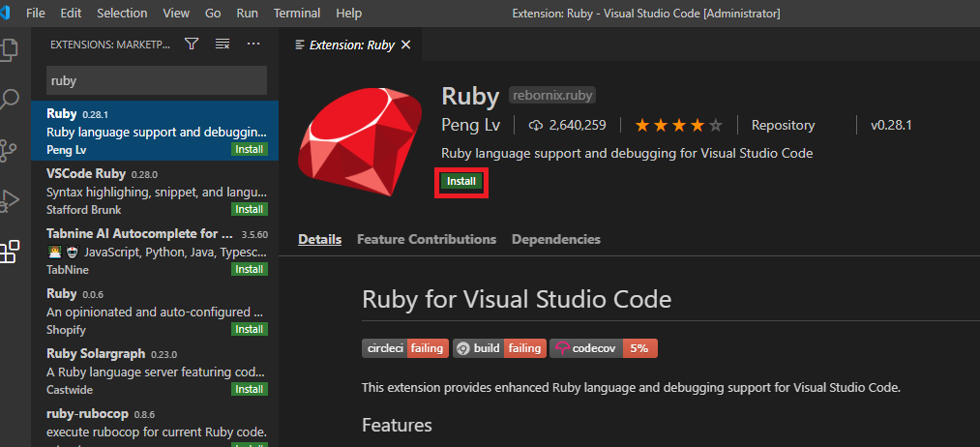Open the Selection menu
The image size is (980, 447).
point(122,14)
